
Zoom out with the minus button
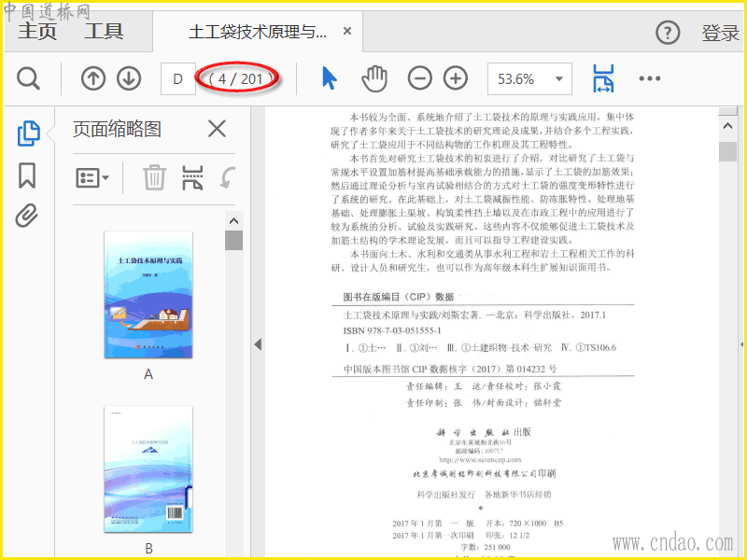pyautogui.click(x=419, y=78)
